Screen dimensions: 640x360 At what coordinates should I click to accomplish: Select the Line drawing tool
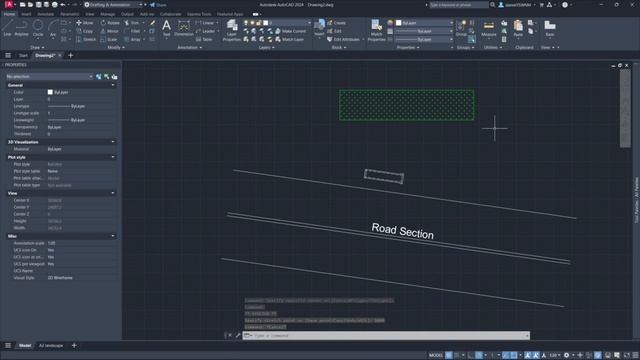coord(7,28)
